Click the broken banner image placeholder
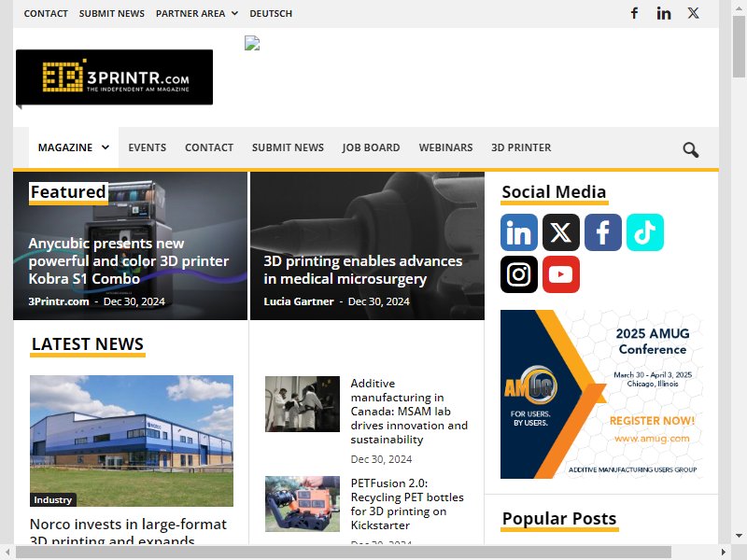This screenshot has height=560, width=747. (x=252, y=43)
